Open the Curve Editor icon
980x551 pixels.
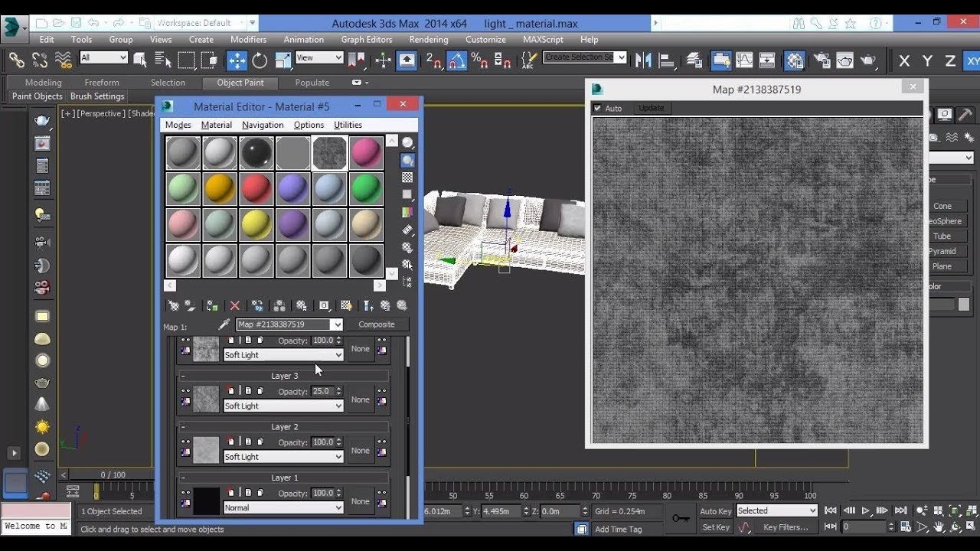tap(743, 60)
